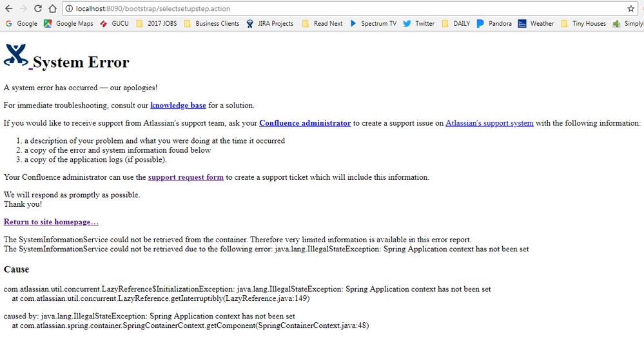
Task: Click the Simply bookmark icon
Action: click(x=616, y=24)
